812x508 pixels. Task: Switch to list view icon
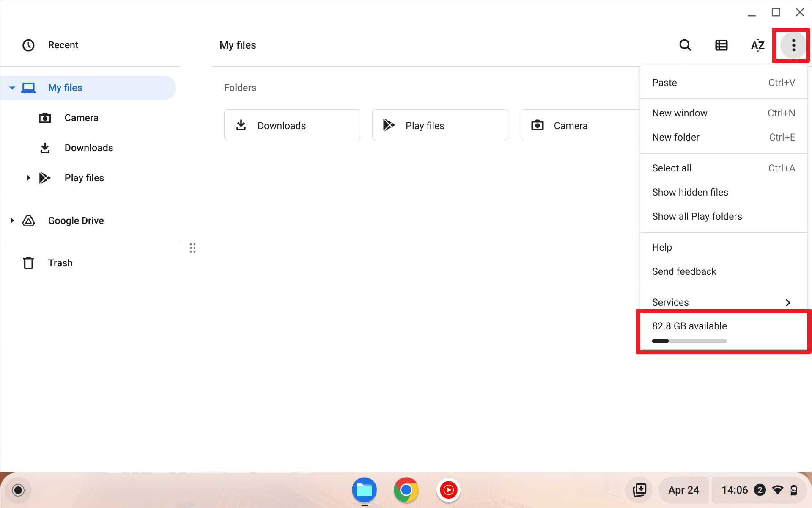(x=721, y=45)
